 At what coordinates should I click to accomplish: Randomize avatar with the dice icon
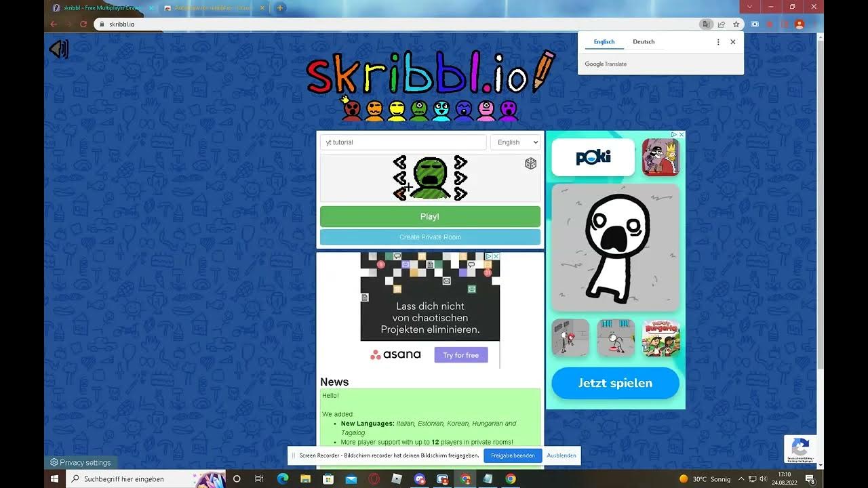point(531,163)
